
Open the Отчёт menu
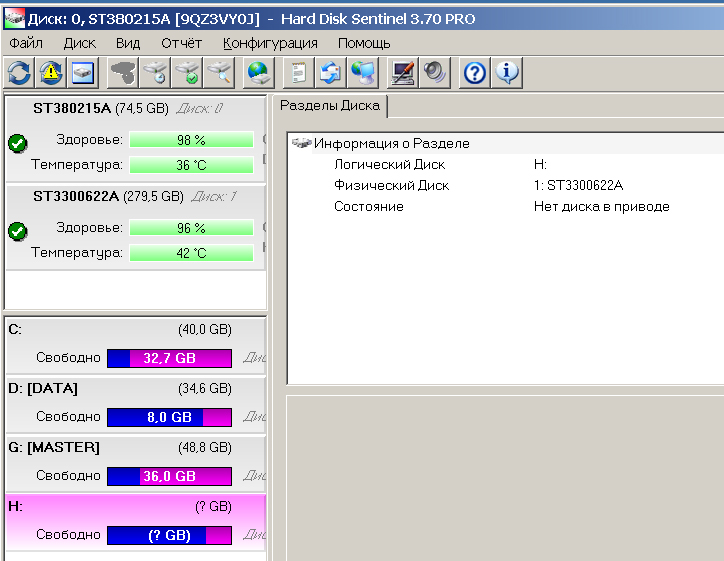tap(181, 43)
